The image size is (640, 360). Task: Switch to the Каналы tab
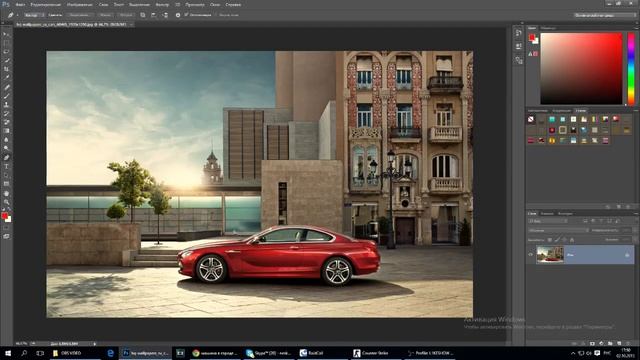[x=547, y=213]
